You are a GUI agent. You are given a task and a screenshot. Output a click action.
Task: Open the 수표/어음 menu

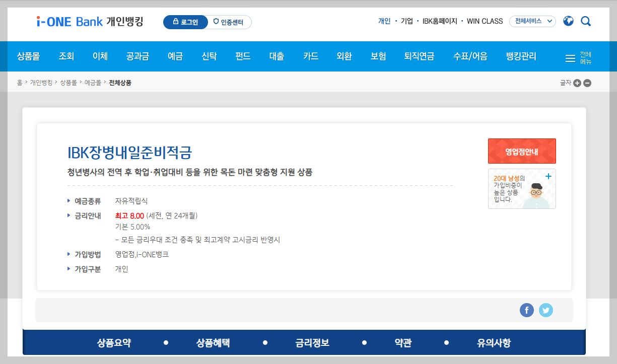pyautogui.click(x=470, y=56)
